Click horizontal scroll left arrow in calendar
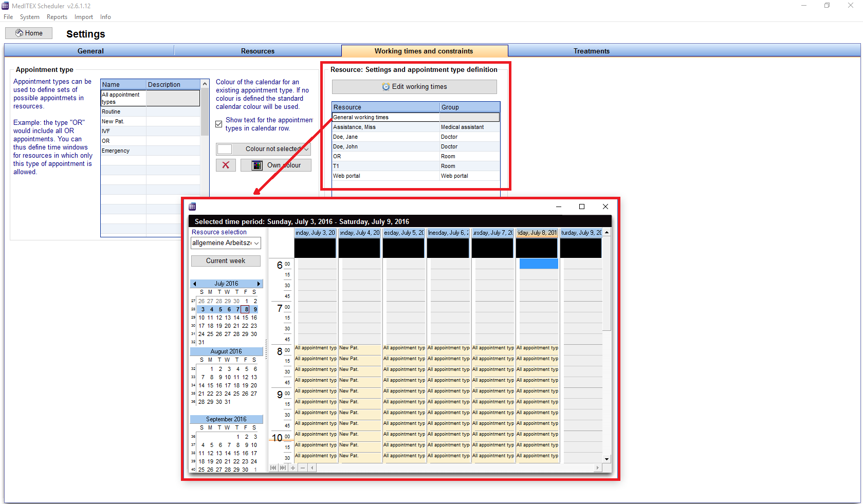 pyautogui.click(x=312, y=468)
